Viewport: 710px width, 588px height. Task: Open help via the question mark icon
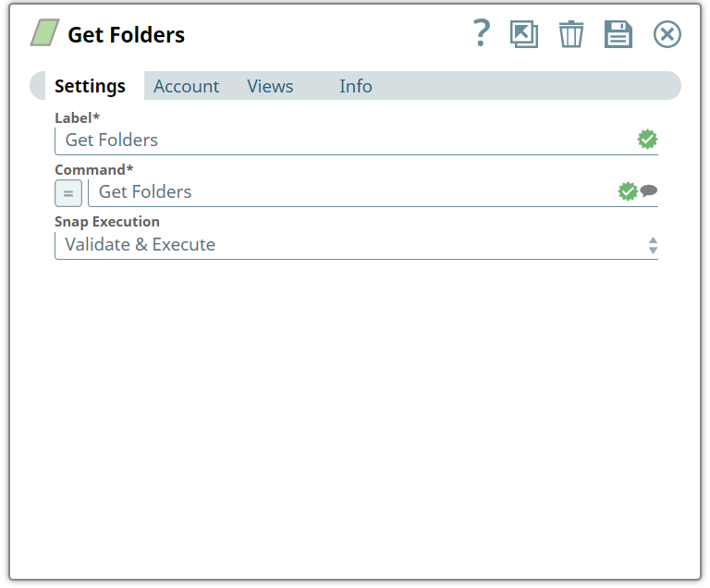tap(482, 33)
